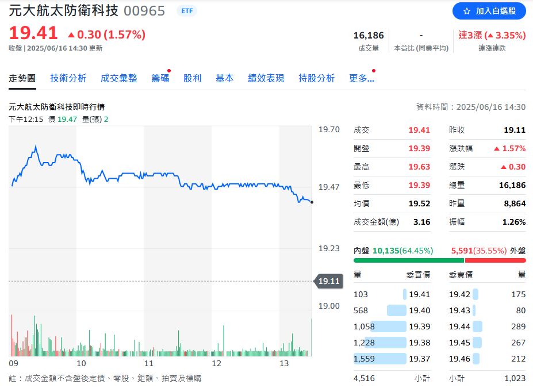Image resolution: width=533 pixels, height=392 pixels.
Task: Select ask price 19.45 in order book
Action: click(459, 343)
